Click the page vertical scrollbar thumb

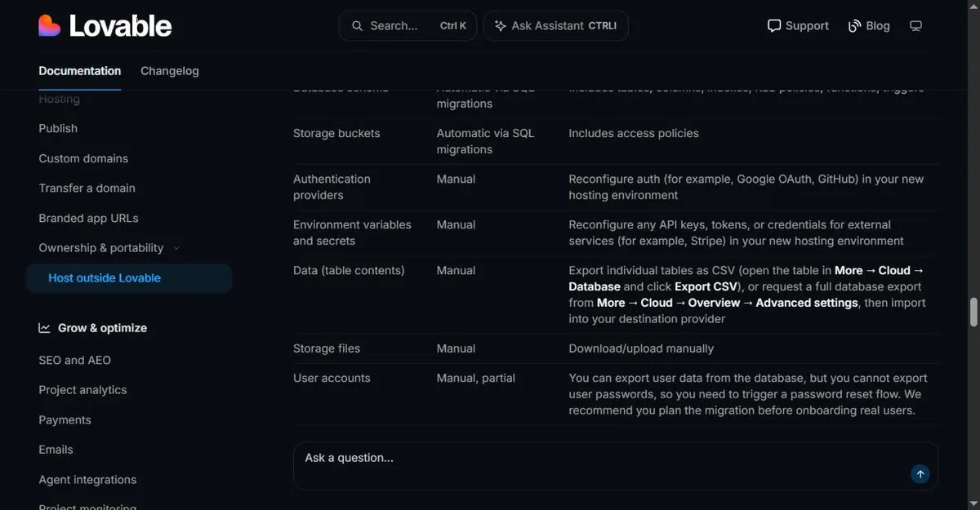pos(973,312)
